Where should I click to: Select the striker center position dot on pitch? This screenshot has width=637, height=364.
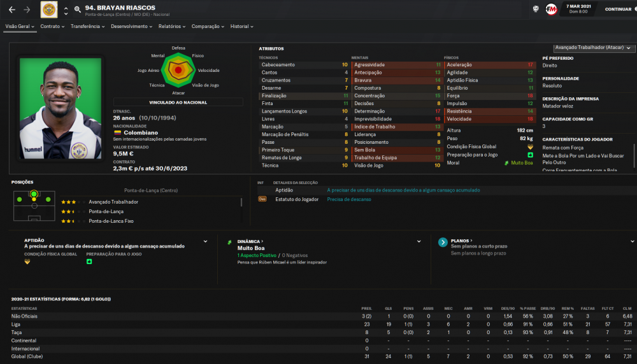pyautogui.click(x=34, y=194)
